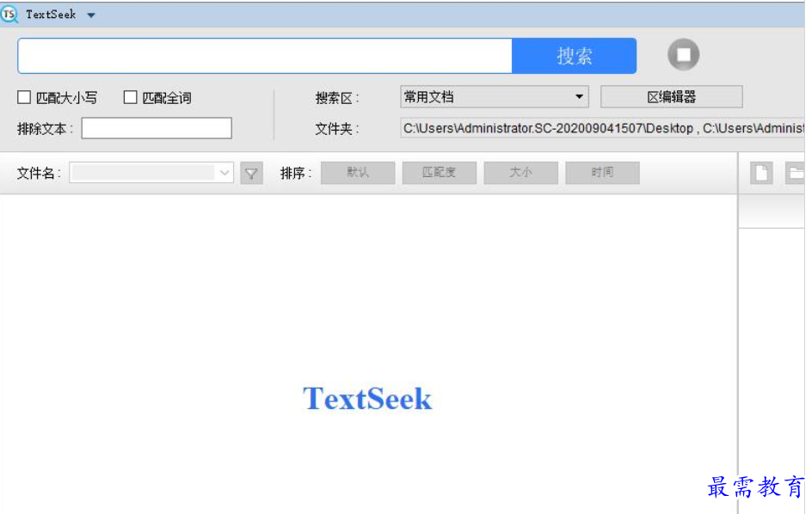Click the filter funnel icon beside filename box

(x=250, y=173)
